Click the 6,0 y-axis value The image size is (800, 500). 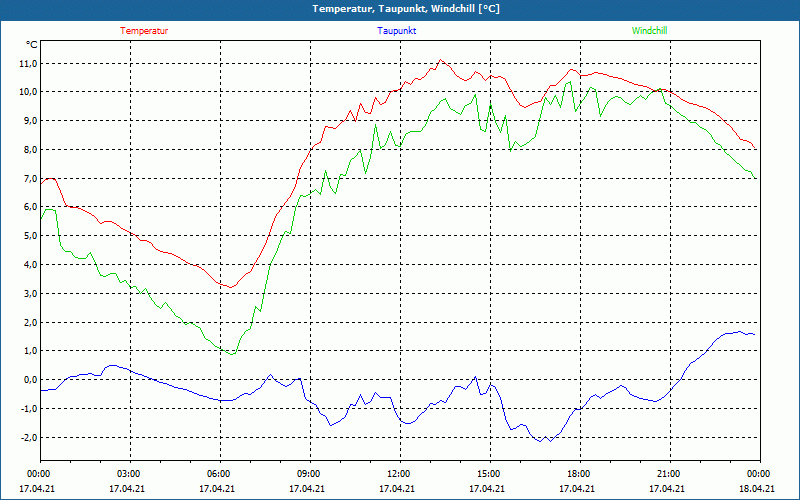(30, 207)
